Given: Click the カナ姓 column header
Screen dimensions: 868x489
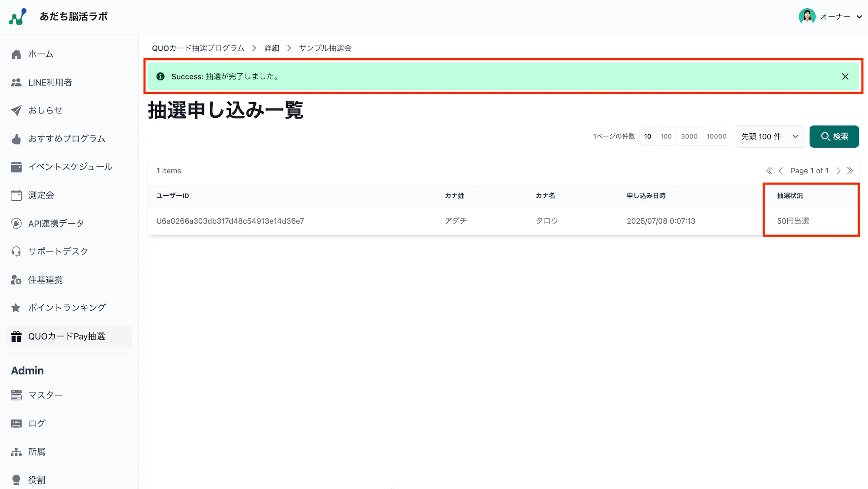Looking at the screenshot, I should click(x=454, y=196).
